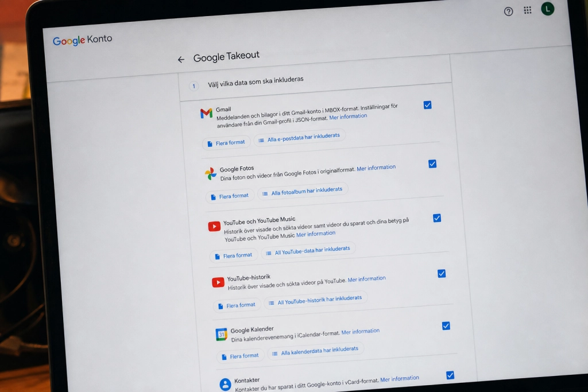The height and width of the screenshot is (392, 588).
Task: Click Alla fotoalbum har inkluderats button
Action: pyautogui.click(x=303, y=191)
